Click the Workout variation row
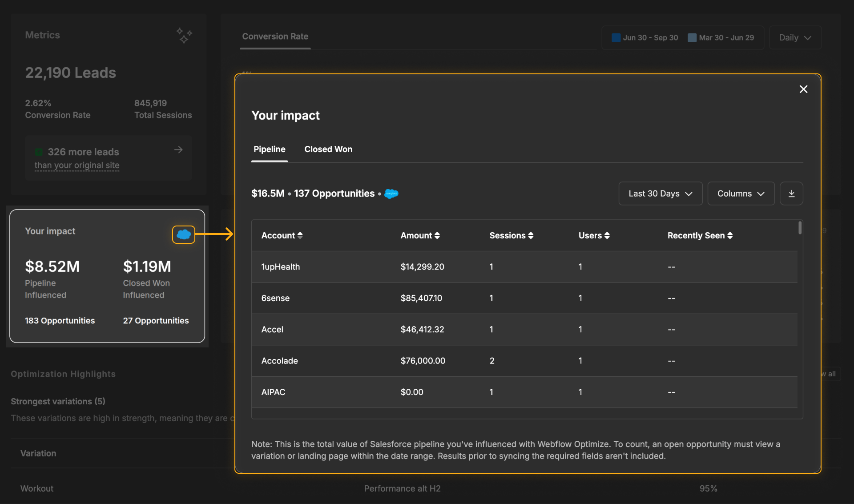The image size is (854, 504). 426,488
